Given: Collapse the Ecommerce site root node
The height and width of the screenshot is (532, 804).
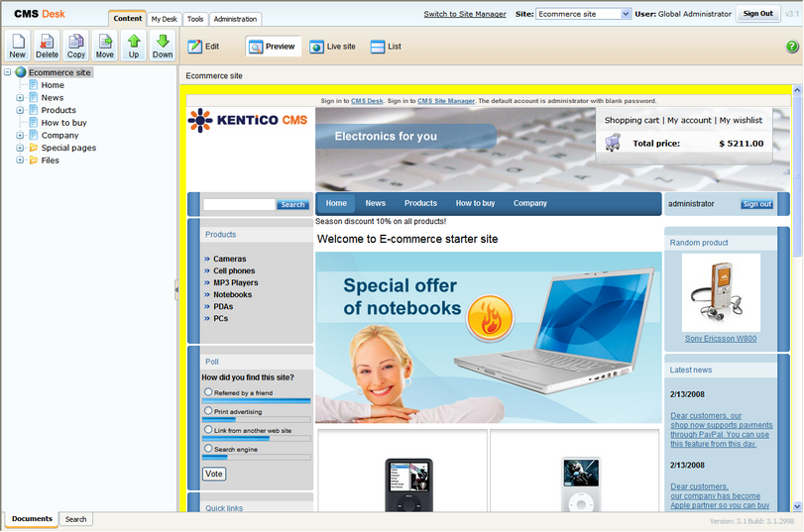Looking at the screenshot, I should [x=8, y=72].
